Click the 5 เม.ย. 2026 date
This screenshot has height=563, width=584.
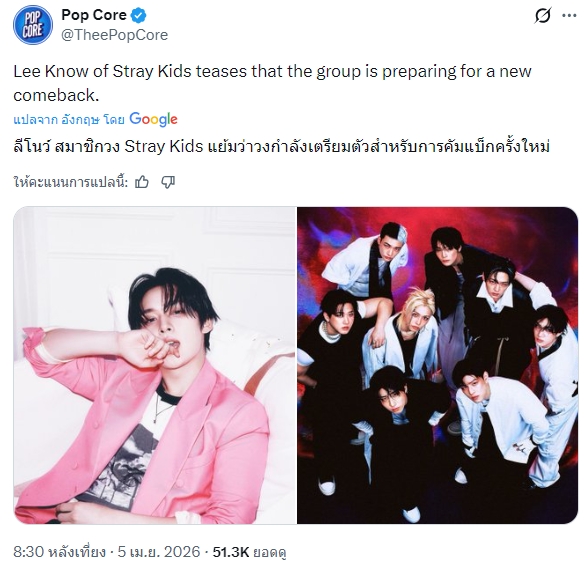tap(159, 552)
